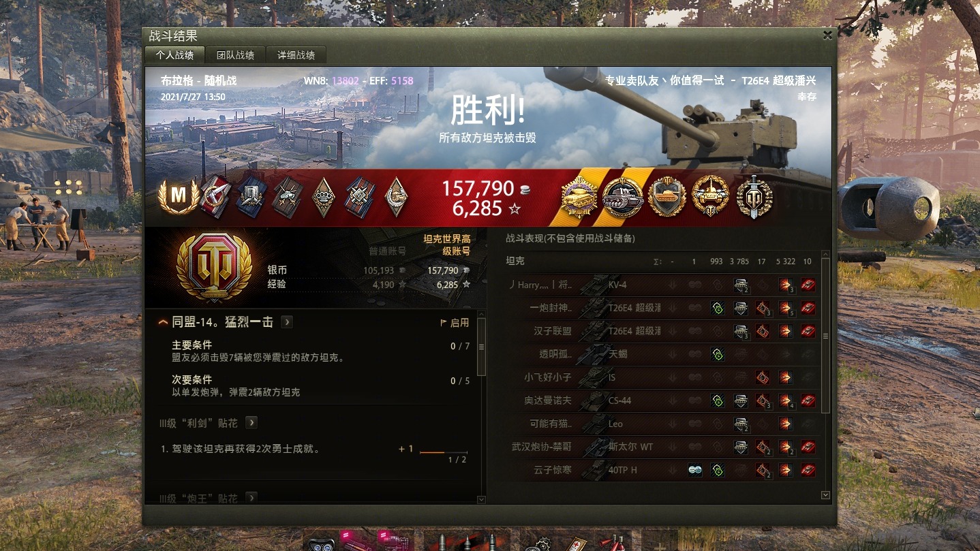Click the 勇士成就 decal progress bar
The width and height of the screenshot is (980, 551).
(444, 452)
